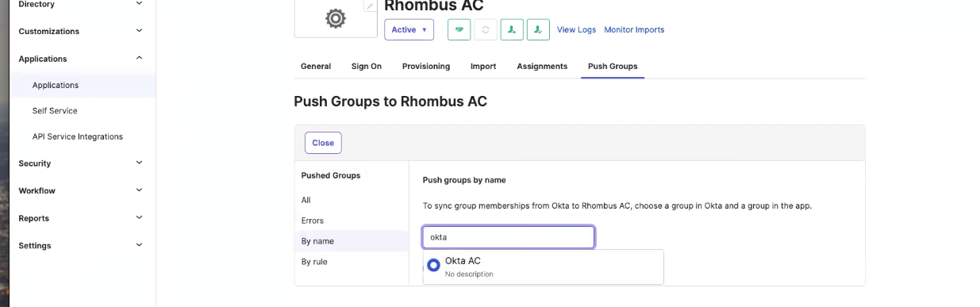Select the By name filter
Screen dimensions: 980x307
[352, 241]
